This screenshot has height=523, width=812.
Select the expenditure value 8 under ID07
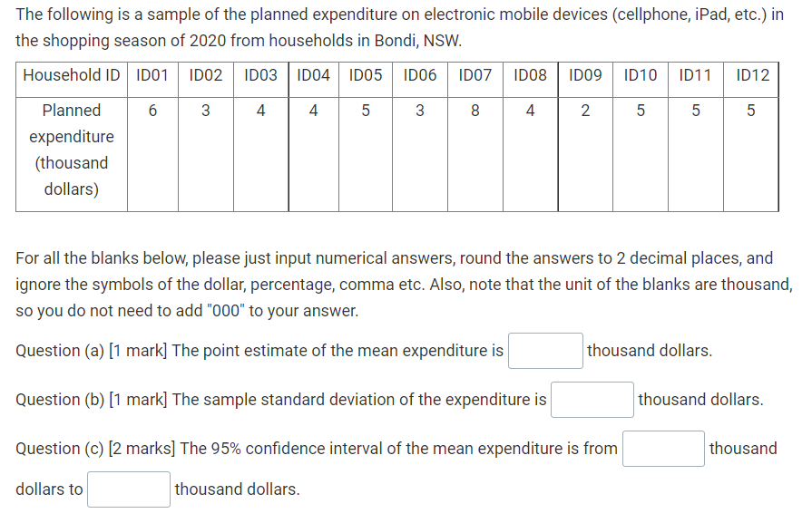coord(474,111)
